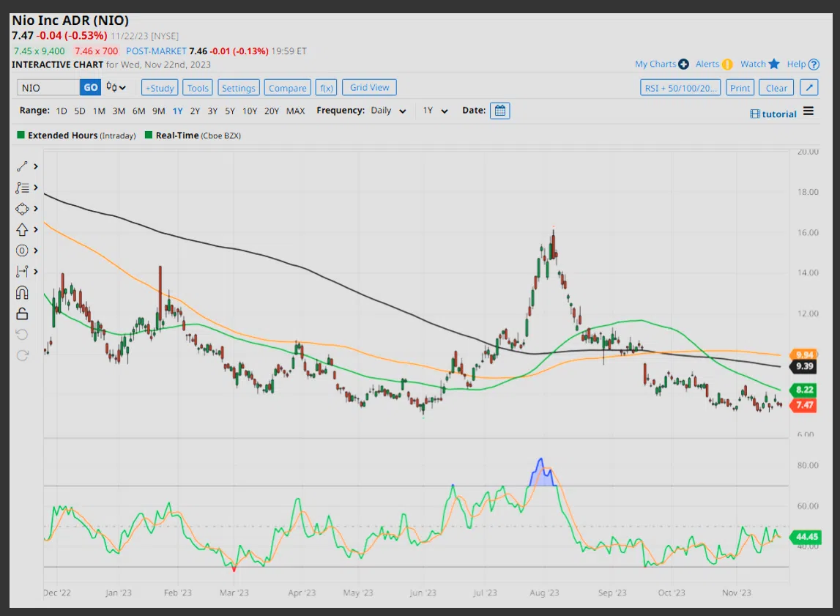
Task: Expand the trend line tool chevron
Action: (x=36, y=166)
